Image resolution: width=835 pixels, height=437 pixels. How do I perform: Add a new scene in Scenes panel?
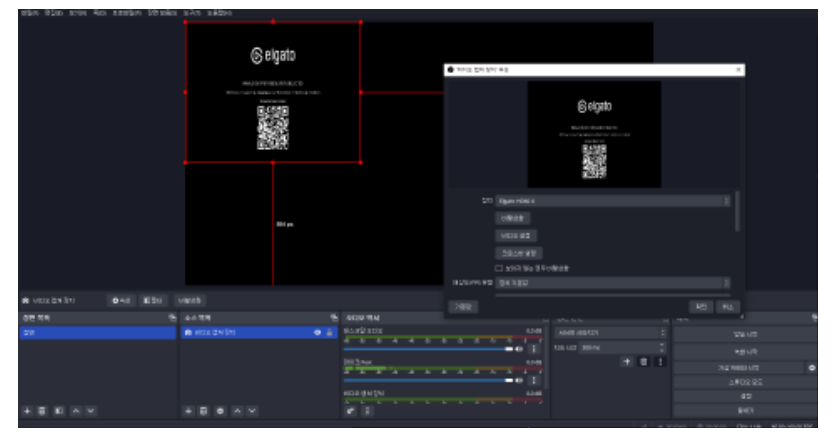click(27, 411)
